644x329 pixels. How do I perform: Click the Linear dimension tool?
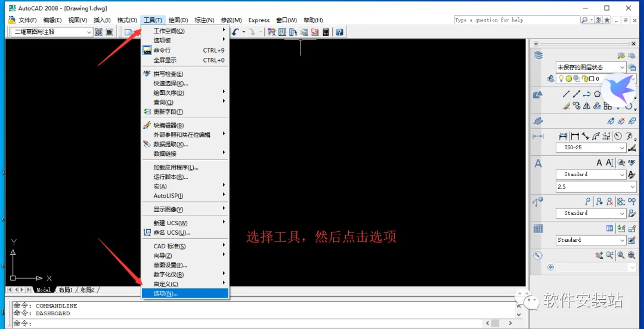[x=575, y=136]
